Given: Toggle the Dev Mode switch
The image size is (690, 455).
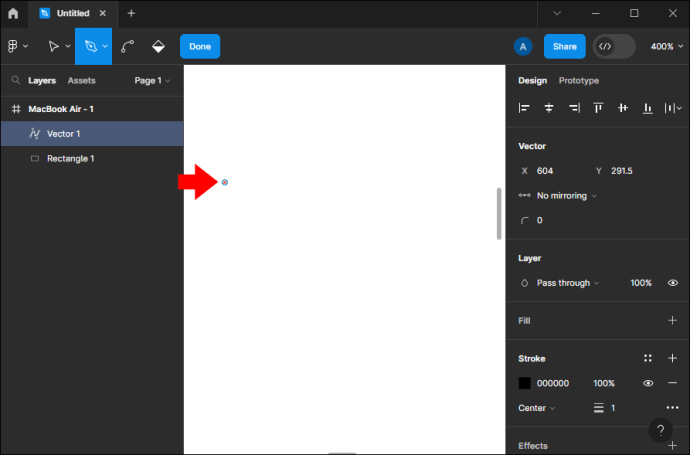Looking at the screenshot, I should (x=614, y=46).
